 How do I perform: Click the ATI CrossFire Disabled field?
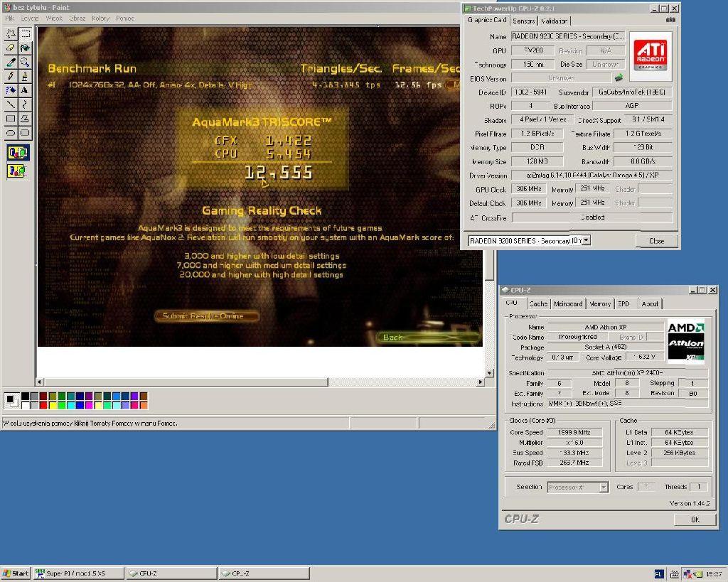click(592, 217)
